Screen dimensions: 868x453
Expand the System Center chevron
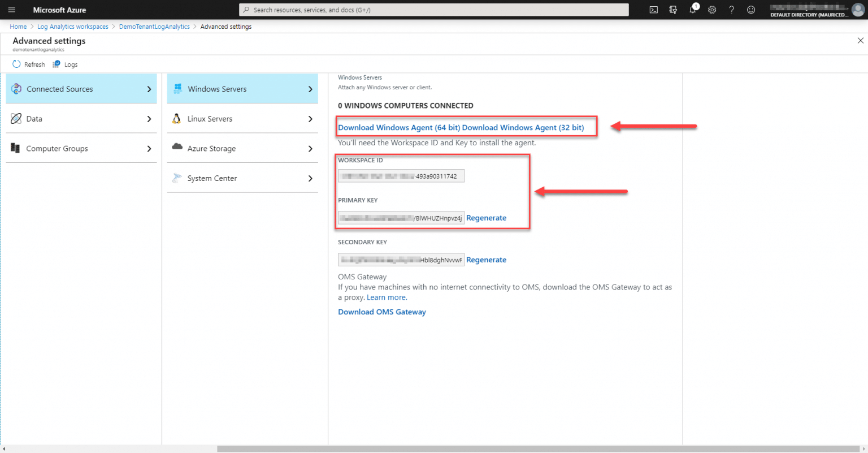click(310, 178)
